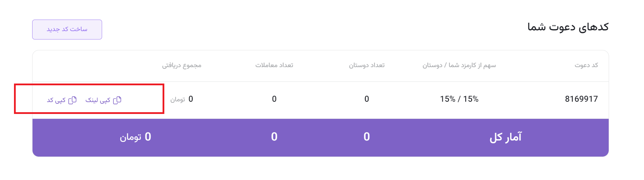Image resolution: width=644 pixels, height=180 pixels.
Task: Click the کدهای دعوت شما heading
Action: (x=568, y=27)
